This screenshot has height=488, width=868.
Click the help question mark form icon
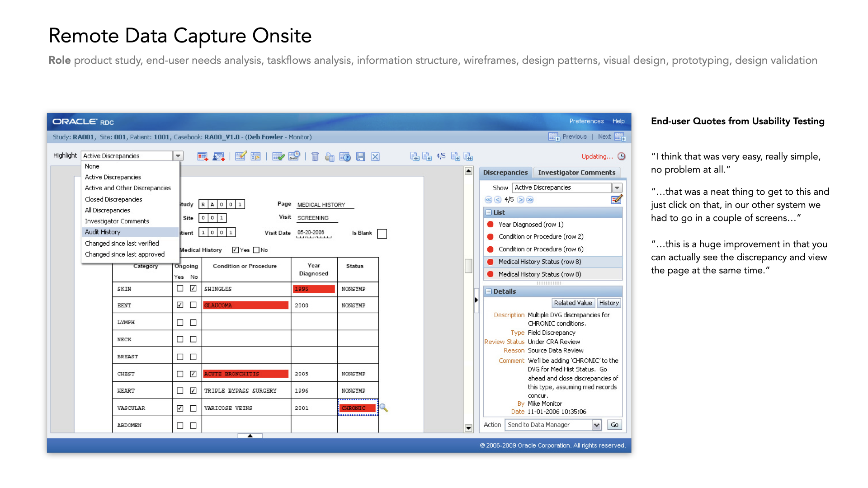(x=345, y=156)
